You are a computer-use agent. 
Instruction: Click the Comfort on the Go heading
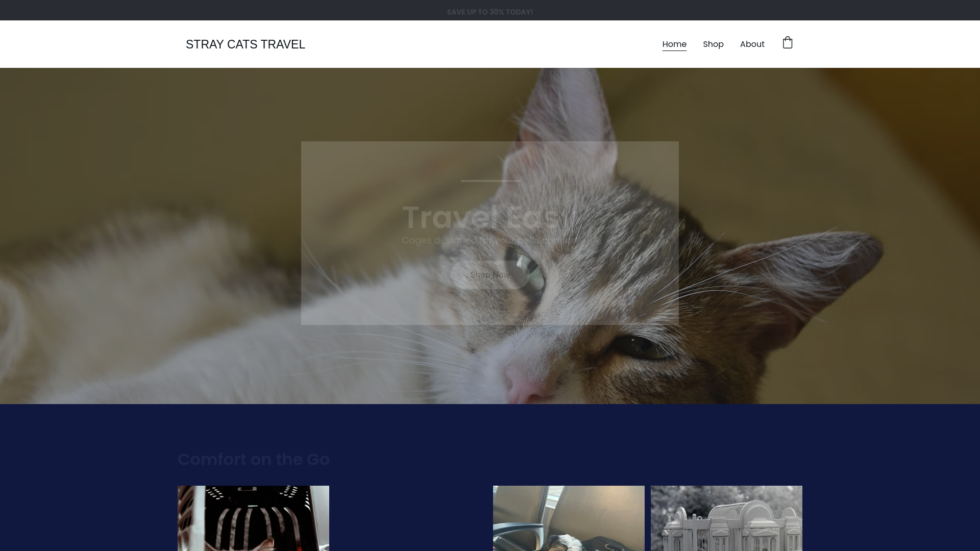(x=254, y=459)
